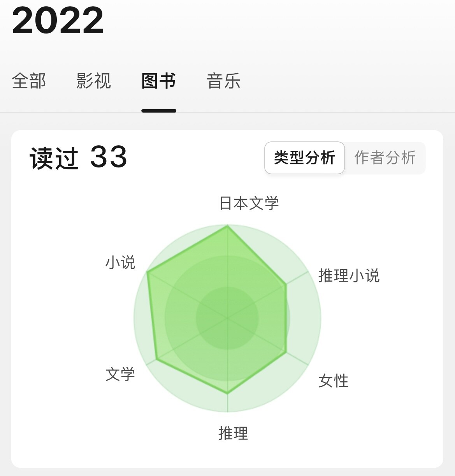The height and width of the screenshot is (476, 455).
Task: Switch the view to 作者分析
Action: (x=385, y=158)
